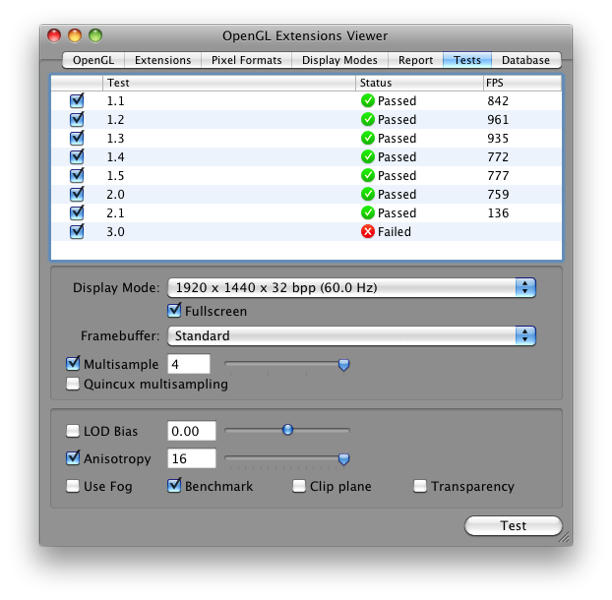
Task: Click the green Passed icon for test 1.3
Action: pyautogui.click(x=368, y=138)
